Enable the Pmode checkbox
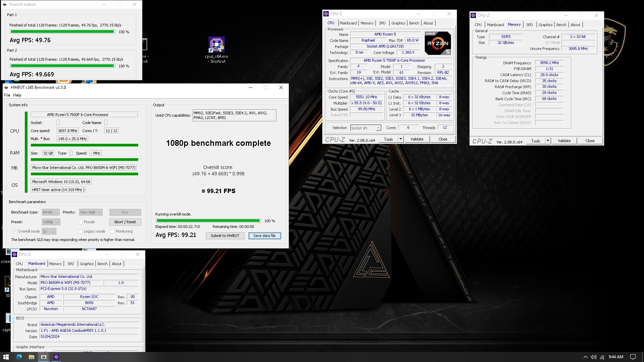 tap(80, 222)
